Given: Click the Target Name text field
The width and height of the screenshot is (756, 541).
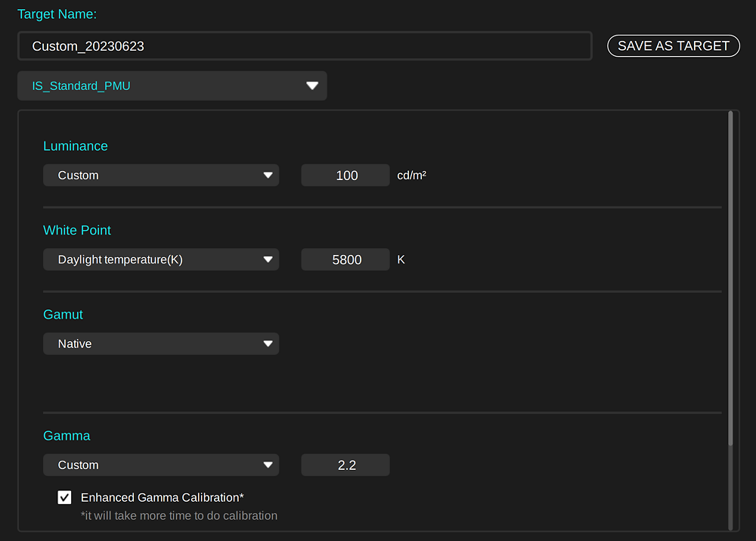Looking at the screenshot, I should pos(304,46).
